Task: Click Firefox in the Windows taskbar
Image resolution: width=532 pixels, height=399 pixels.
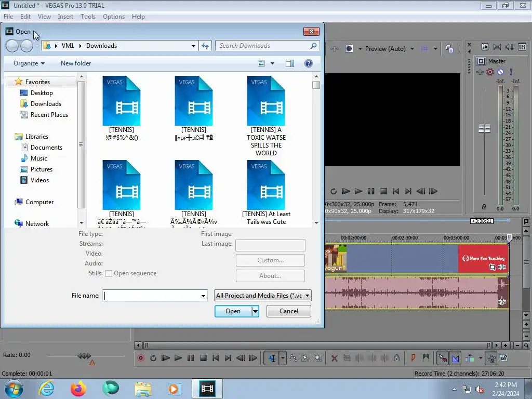Action: [78, 389]
